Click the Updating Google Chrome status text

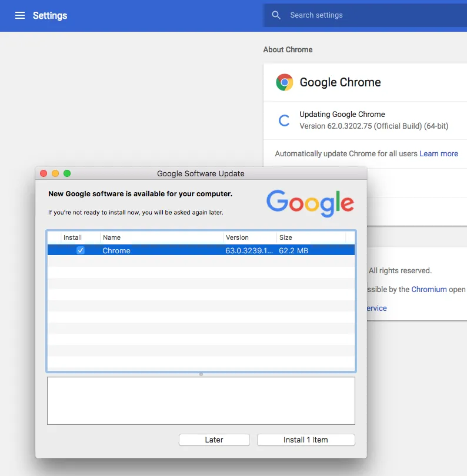pyautogui.click(x=342, y=114)
